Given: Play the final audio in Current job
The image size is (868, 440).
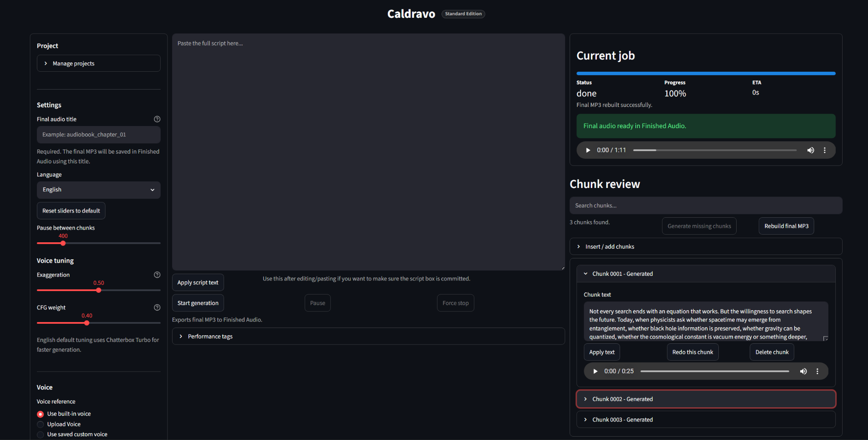Looking at the screenshot, I should [588, 150].
